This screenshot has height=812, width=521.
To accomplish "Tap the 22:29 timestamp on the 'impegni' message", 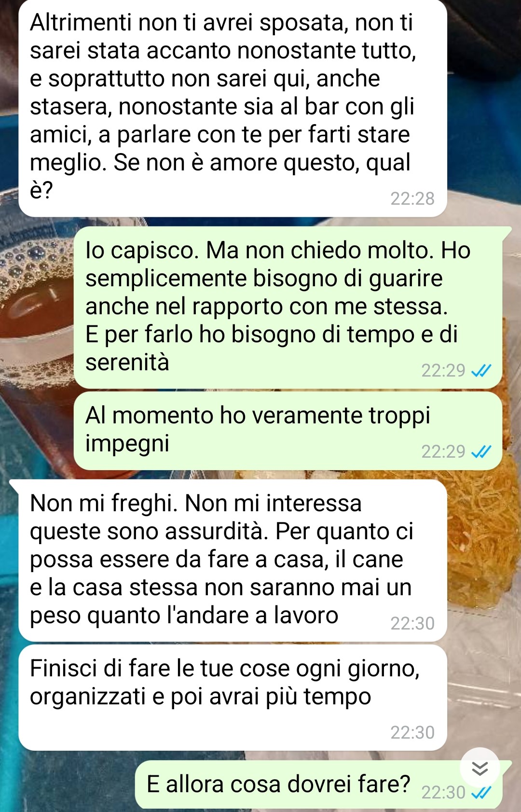I will [x=443, y=451].
